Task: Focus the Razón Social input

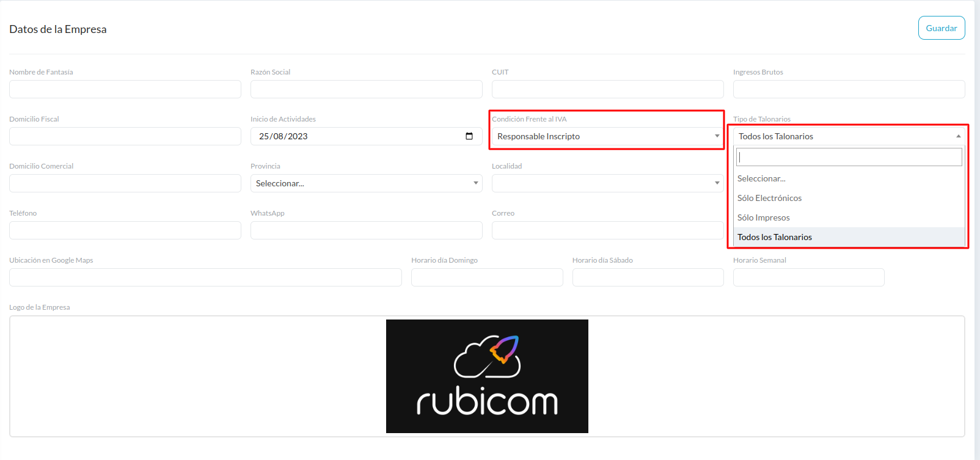Action: pyautogui.click(x=366, y=89)
